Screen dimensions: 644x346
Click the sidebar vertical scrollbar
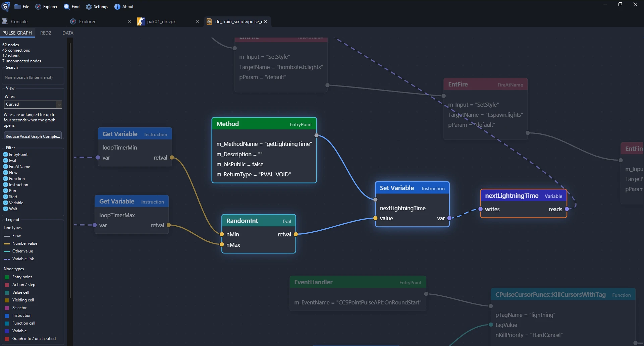point(70,171)
